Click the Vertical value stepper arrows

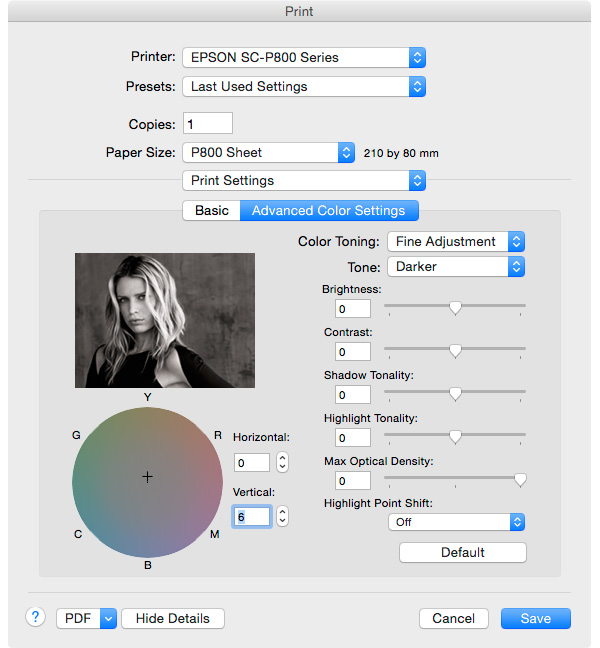[282, 516]
